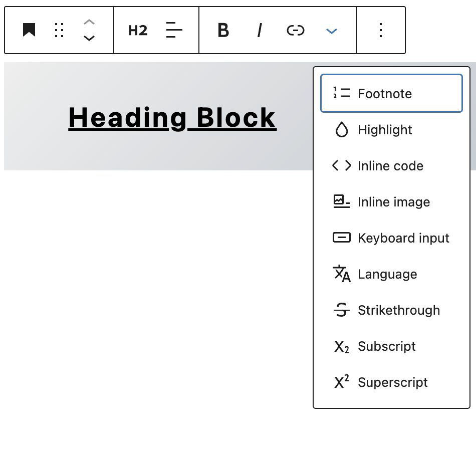Click the drag handle dots icon

tap(59, 30)
